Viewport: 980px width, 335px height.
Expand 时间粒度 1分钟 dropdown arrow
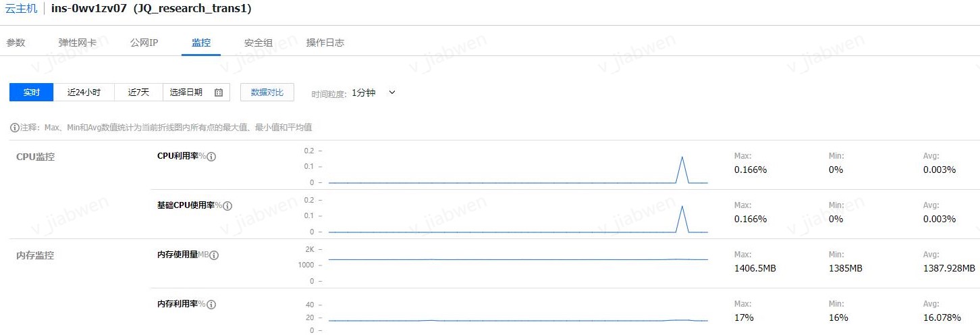pos(392,93)
